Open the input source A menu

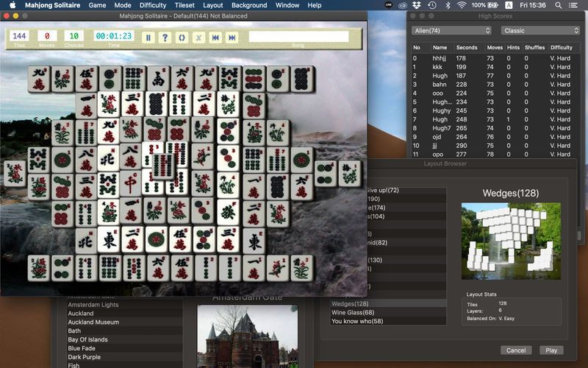pyautogui.click(x=509, y=5)
